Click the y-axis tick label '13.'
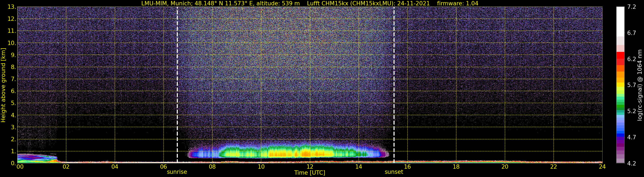Image resolution: width=644 pixels, height=177 pixels. [12, 7]
